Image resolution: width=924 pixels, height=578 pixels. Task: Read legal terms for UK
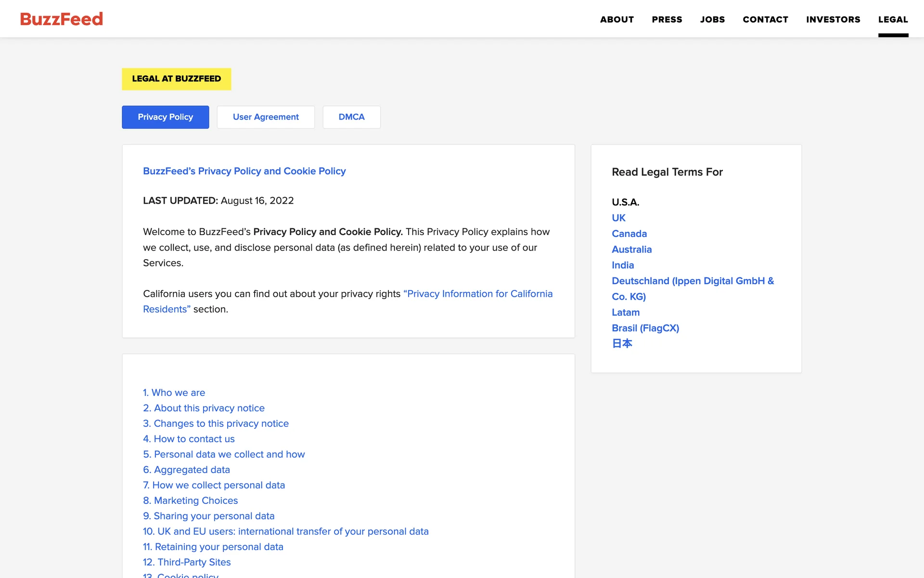618,218
